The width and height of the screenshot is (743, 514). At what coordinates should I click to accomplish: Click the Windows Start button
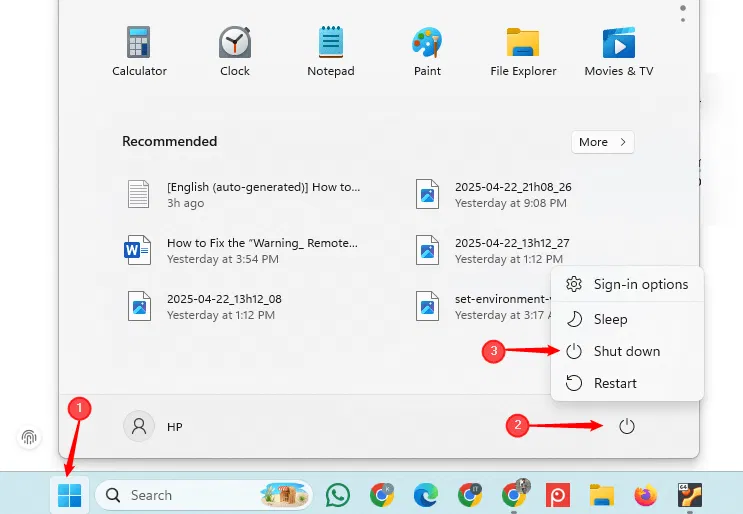click(70, 495)
